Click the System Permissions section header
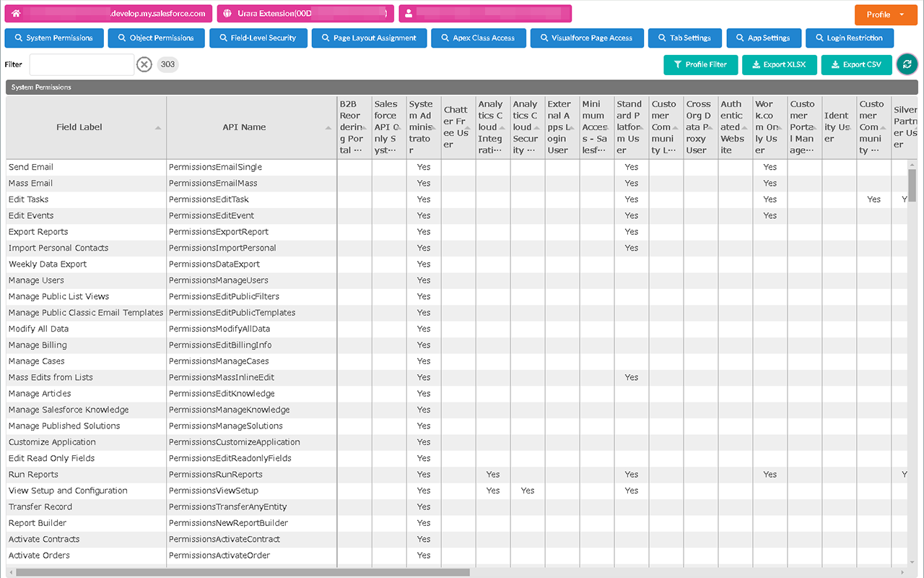The image size is (924, 578). click(x=461, y=87)
